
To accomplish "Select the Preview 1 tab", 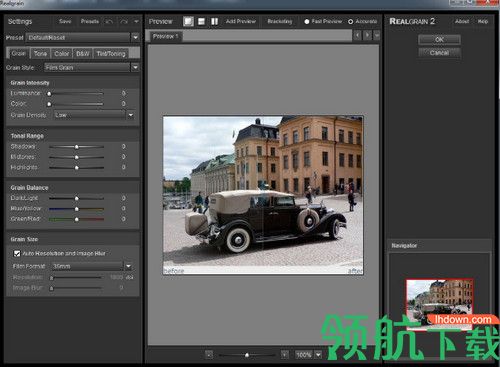I will point(165,36).
